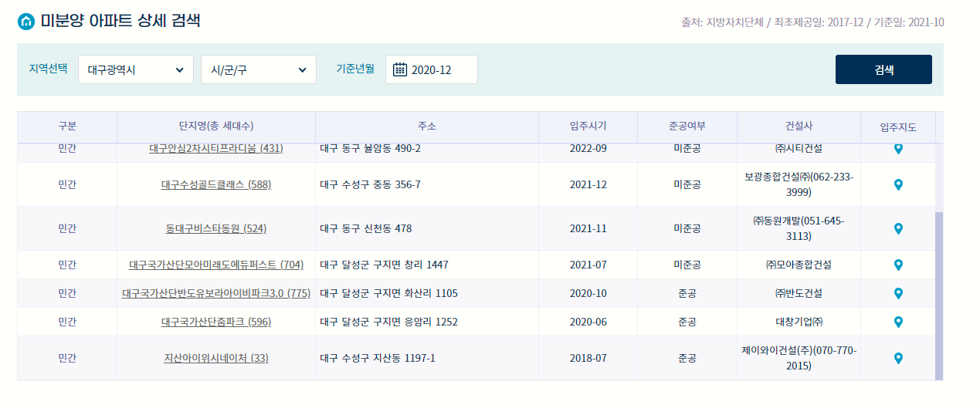The width and height of the screenshot is (980, 405).
Task: Click 준공 status in 2020-10 row
Action: (687, 293)
